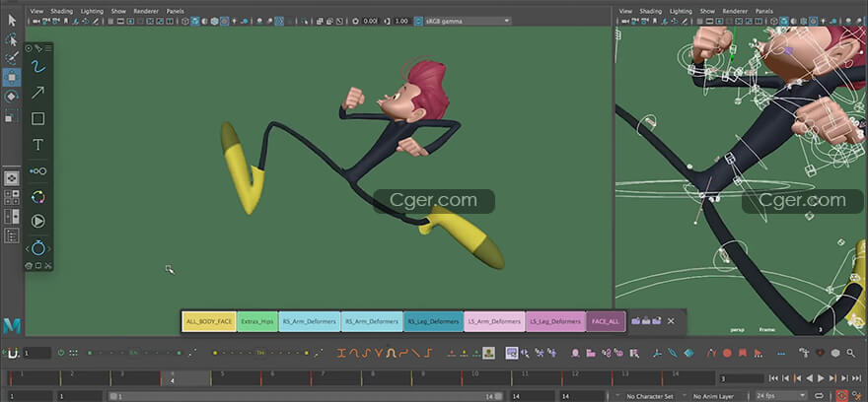Click the stopwatch timer icon
Viewport: 868px width, 402px height.
37,248
